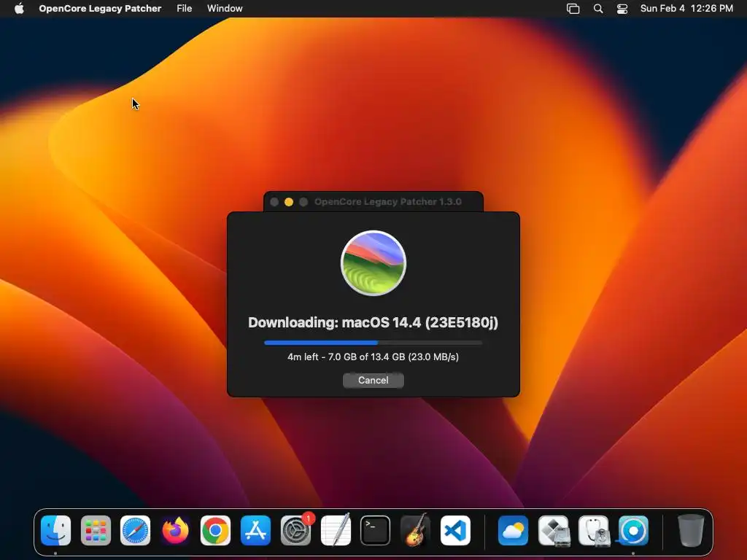Viewport: 747px width, 560px height.
Task: Open GarageBand from the Dock
Action: 415,531
